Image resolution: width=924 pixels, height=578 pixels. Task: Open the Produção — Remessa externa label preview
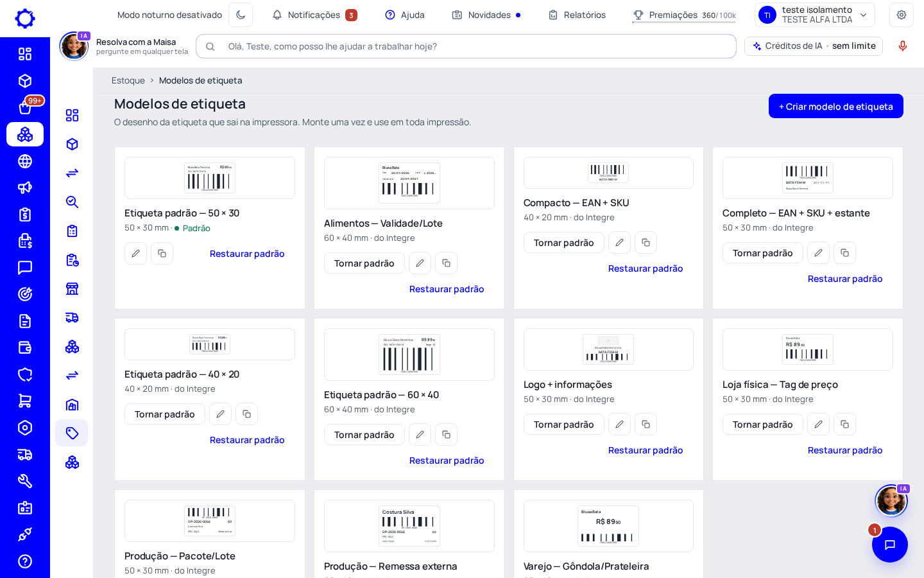click(409, 526)
